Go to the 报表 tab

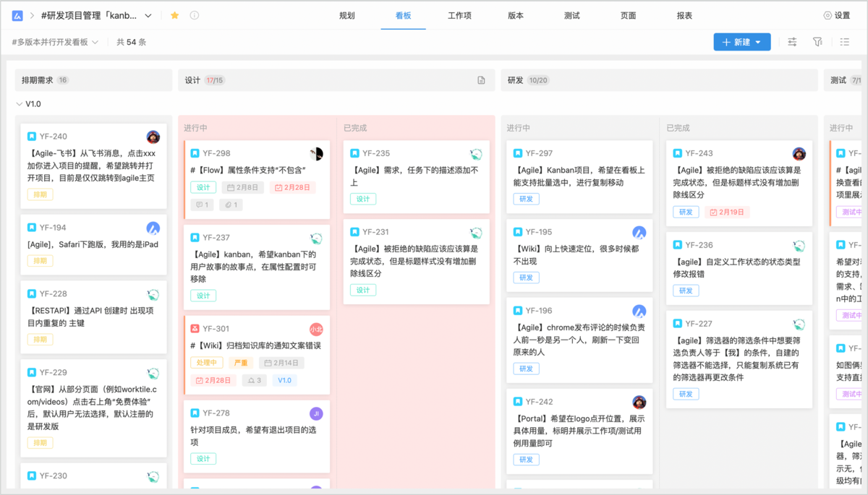684,15
